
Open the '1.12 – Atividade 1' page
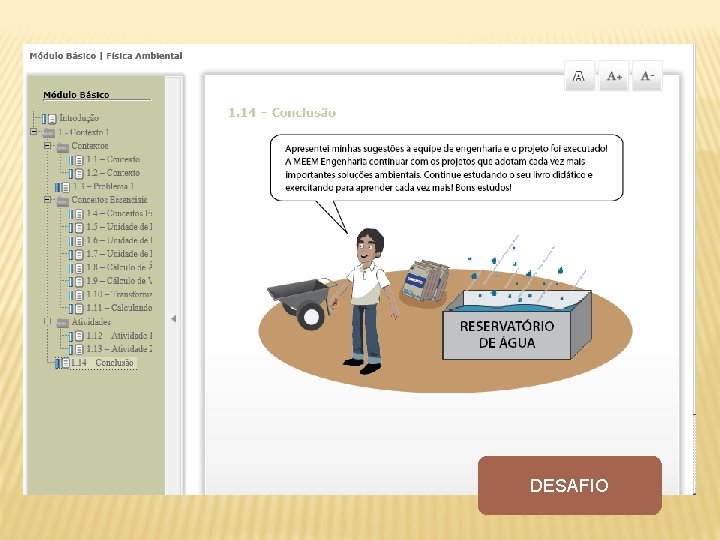(x=119, y=336)
